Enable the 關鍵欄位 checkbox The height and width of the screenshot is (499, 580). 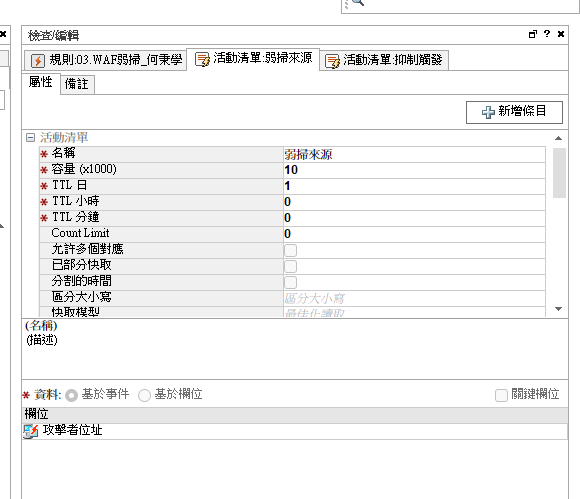tap(501, 395)
